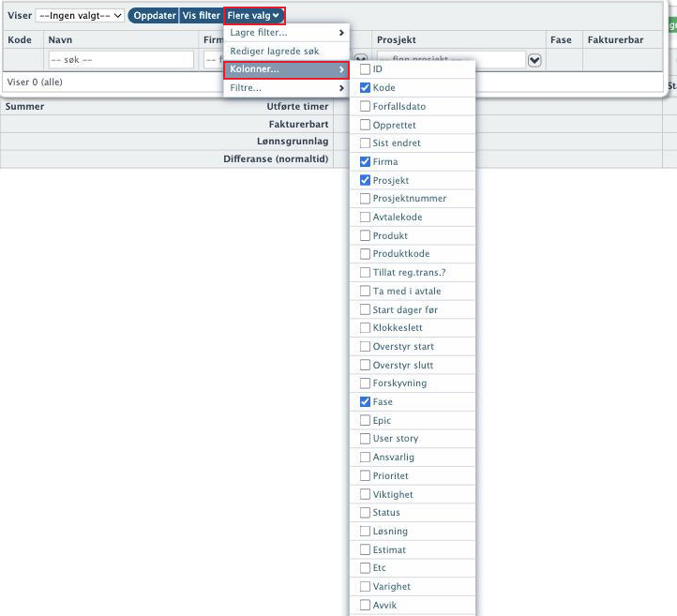Click the Prosjekt column header
The image size is (677, 616).
coord(397,39)
